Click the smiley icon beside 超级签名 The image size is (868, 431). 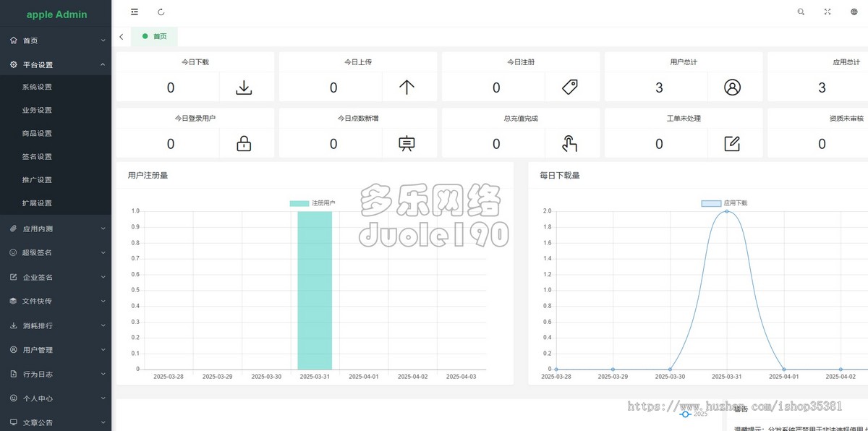[14, 252]
